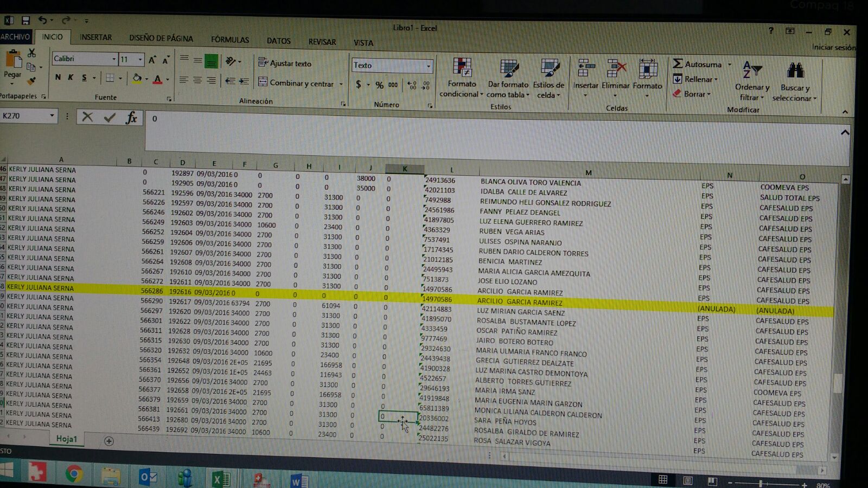The height and width of the screenshot is (488, 868).
Task: Click the Pegar paste icon
Action: coord(13,61)
